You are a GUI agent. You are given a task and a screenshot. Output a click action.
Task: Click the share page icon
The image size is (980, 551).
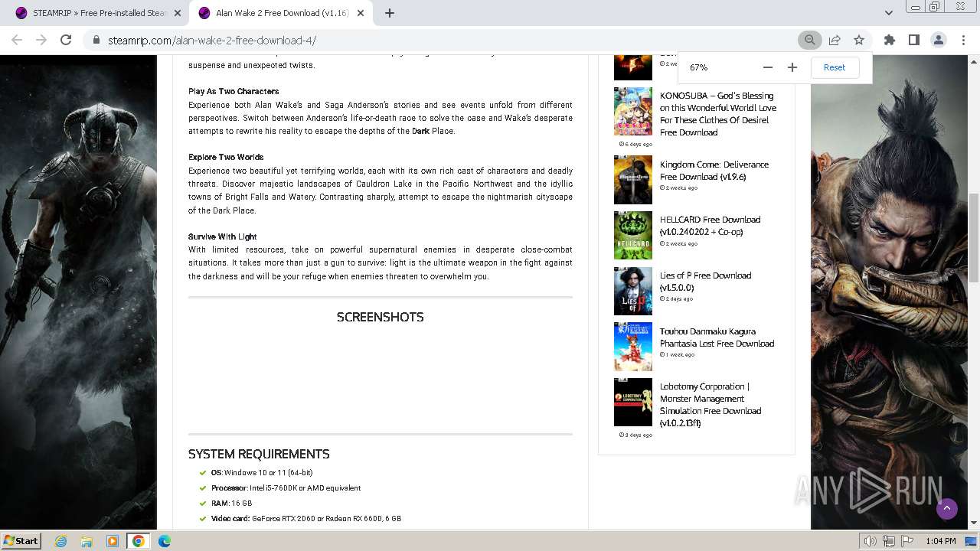point(835,40)
